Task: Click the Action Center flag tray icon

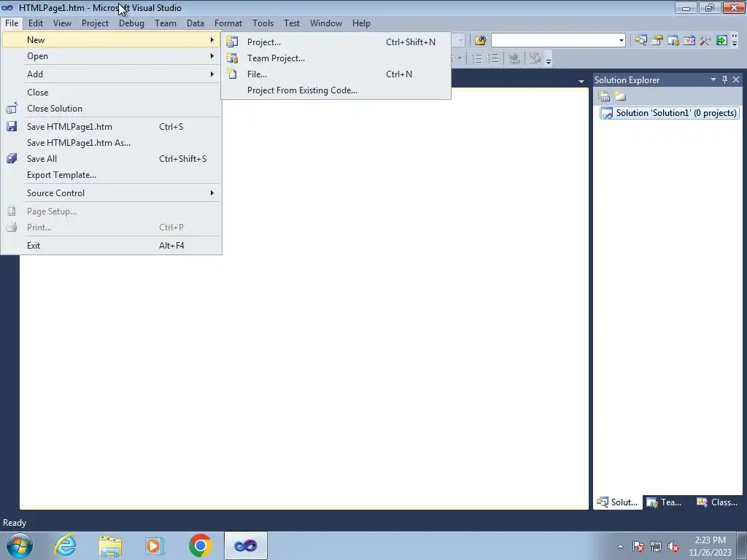Action: tap(638, 546)
